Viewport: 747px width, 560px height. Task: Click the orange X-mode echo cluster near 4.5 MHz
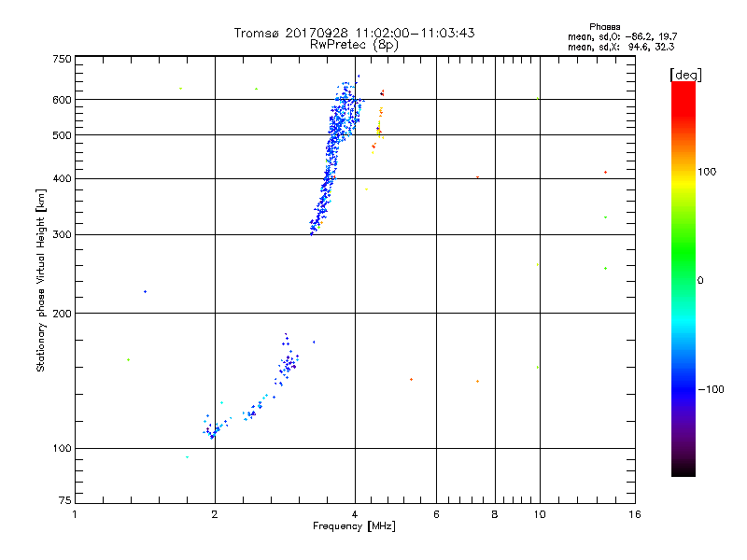[378, 123]
